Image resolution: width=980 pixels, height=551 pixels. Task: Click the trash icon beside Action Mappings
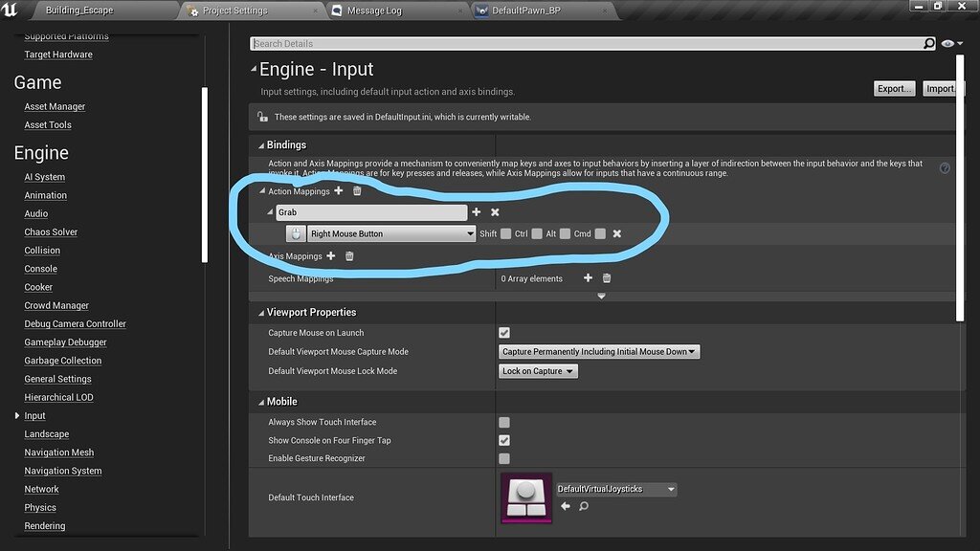(x=355, y=191)
